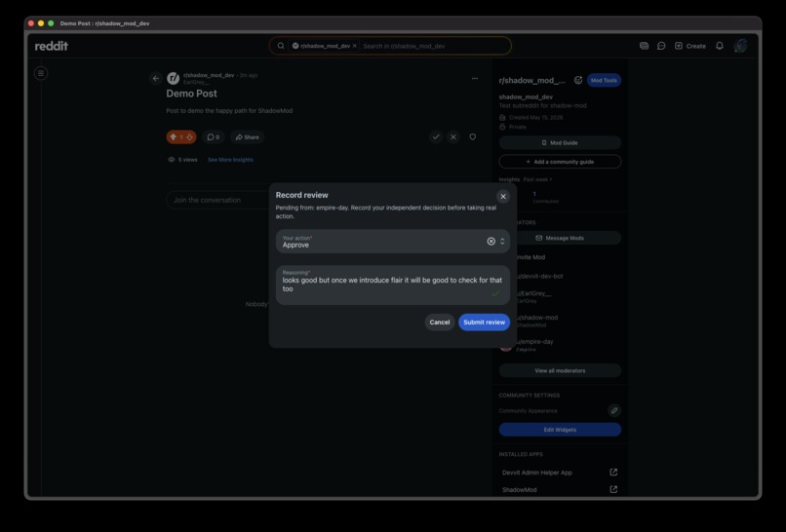Screen dimensions: 786x532
Task: View all moderators
Action: pos(560,370)
